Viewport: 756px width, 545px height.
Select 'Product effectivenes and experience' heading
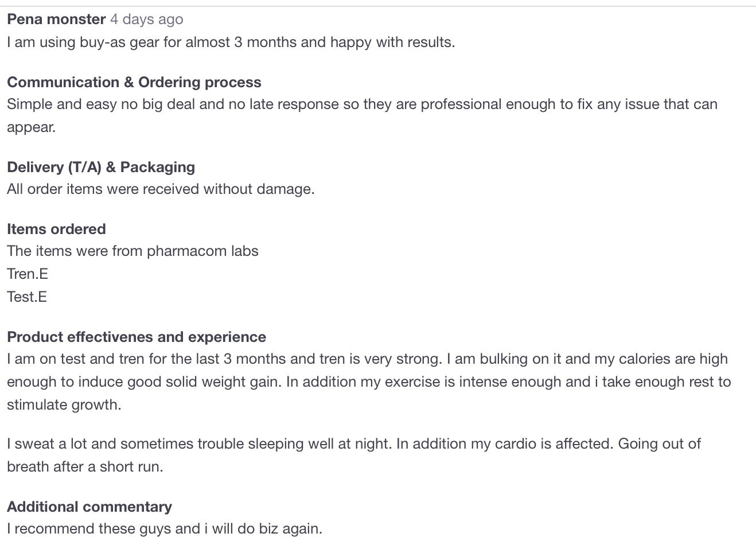point(137,337)
